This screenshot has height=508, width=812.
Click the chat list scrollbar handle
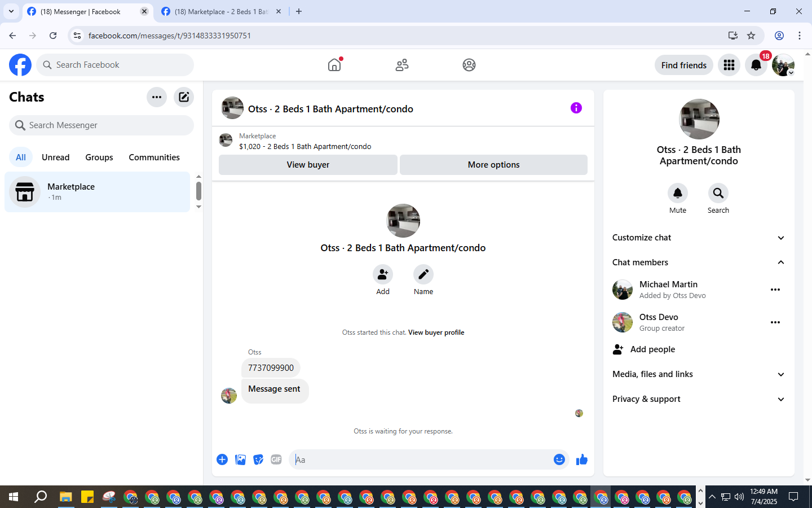(198, 191)
